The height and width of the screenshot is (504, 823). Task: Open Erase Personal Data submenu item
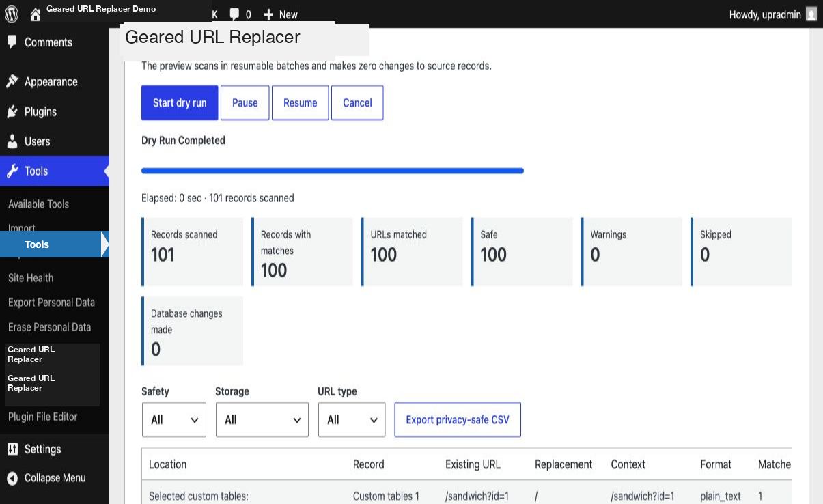[49, 327]
